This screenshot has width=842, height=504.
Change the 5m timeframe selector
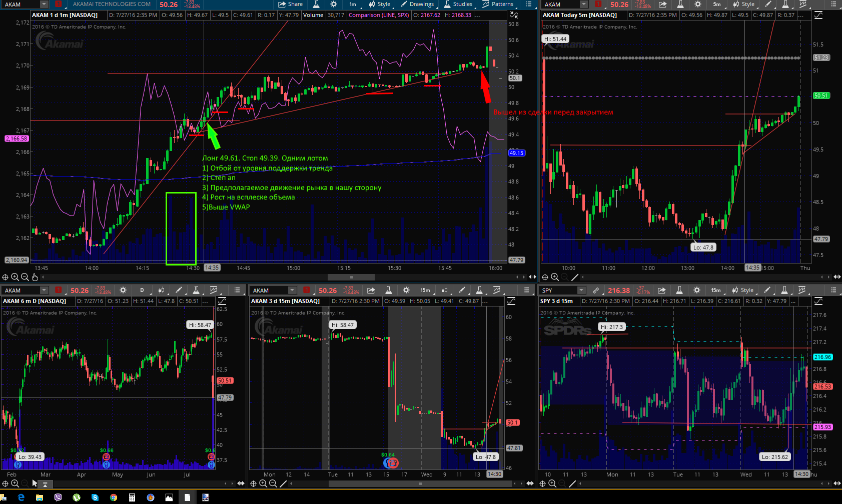pos(717,4)
